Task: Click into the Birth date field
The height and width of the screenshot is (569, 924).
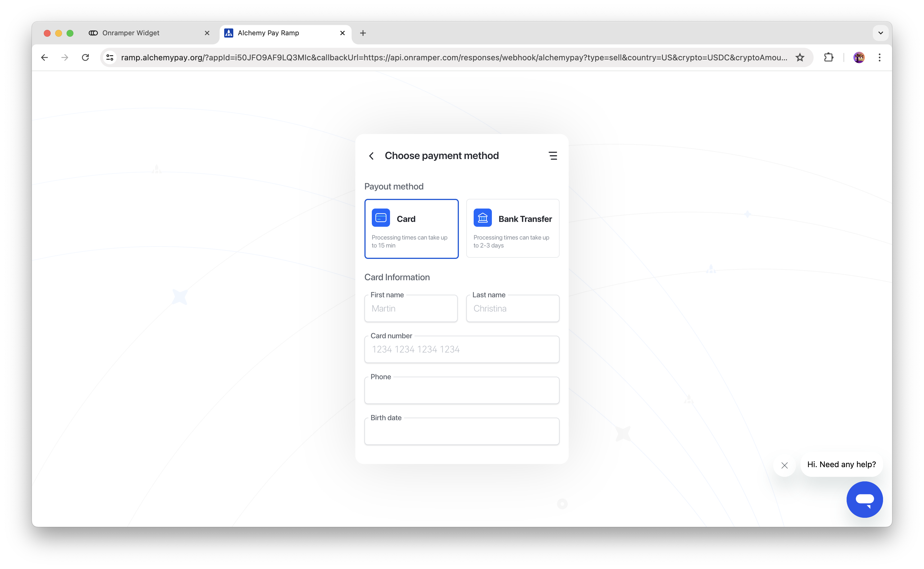Action: tap(462, 432)
